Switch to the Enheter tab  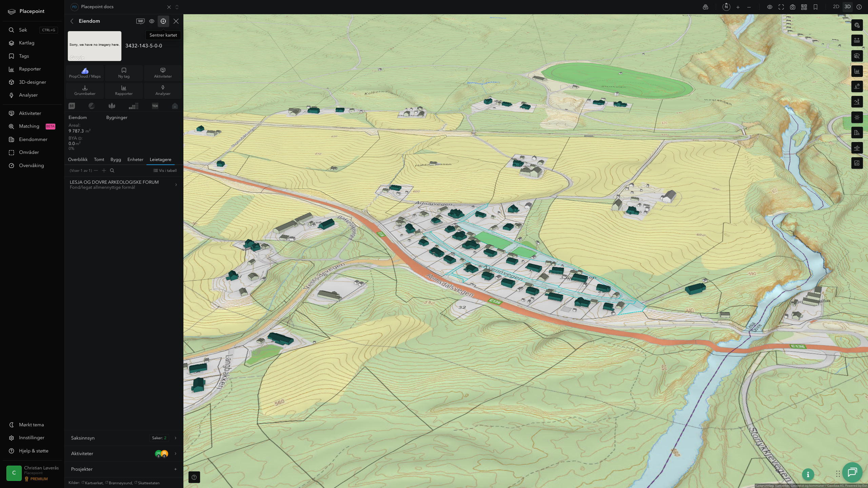(135, 160)
